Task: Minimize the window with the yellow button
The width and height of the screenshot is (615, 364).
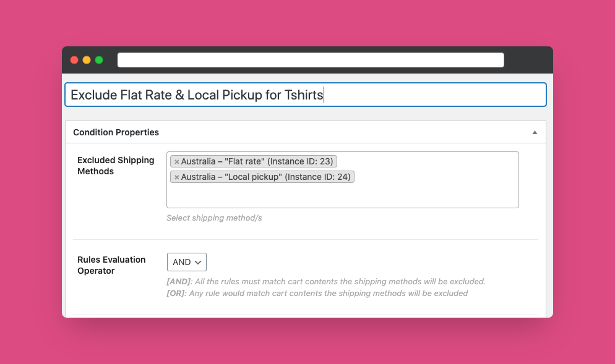Action: pyautogui.click(x=87, y=60)
